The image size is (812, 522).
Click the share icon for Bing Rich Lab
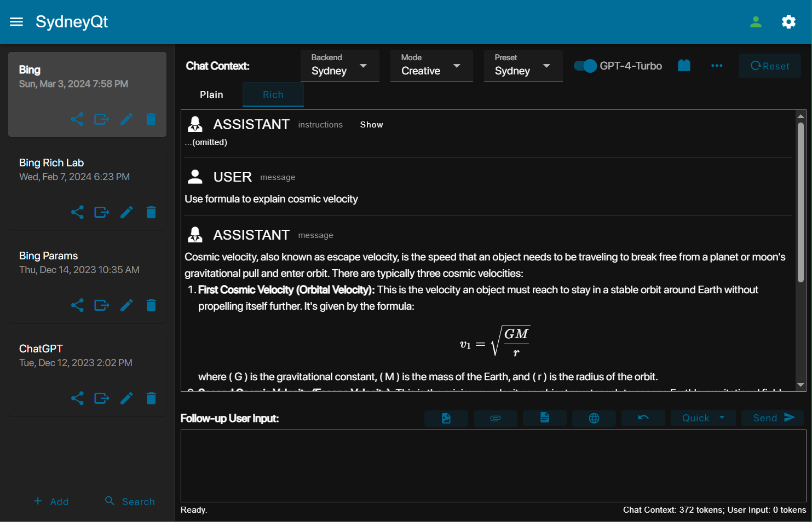click(77, 212)
